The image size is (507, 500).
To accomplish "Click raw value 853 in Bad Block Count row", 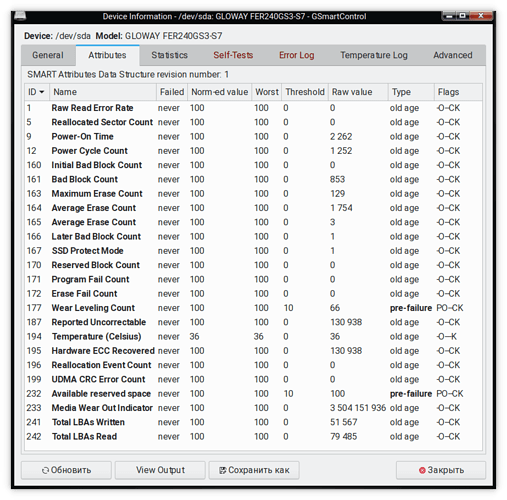I will [x=337, y=179].
